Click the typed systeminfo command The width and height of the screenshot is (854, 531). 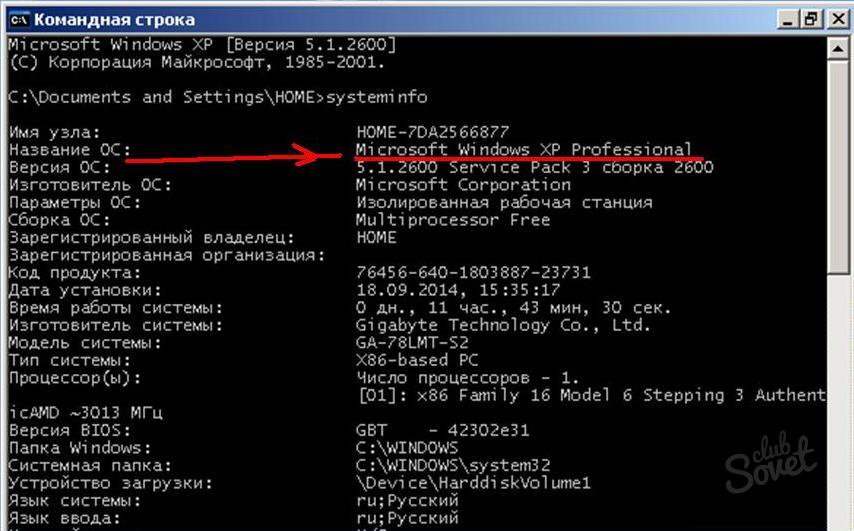379,97
